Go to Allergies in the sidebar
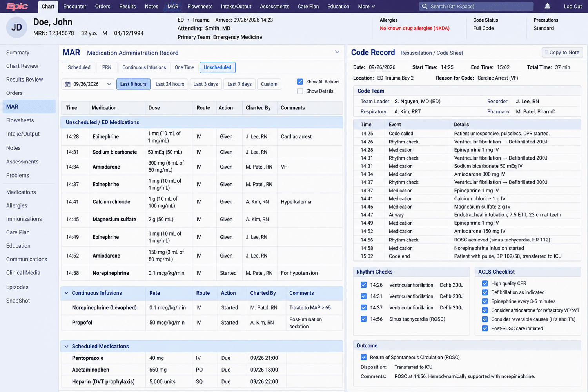The width and height of the screenshot is (588, 392). tap(17, 205)
